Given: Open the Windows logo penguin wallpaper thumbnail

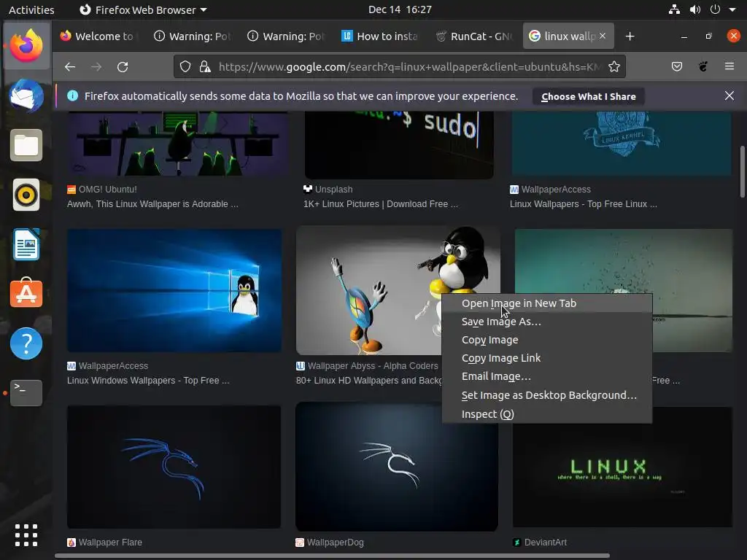Looking at the screenshot, I should coord(174,290).
